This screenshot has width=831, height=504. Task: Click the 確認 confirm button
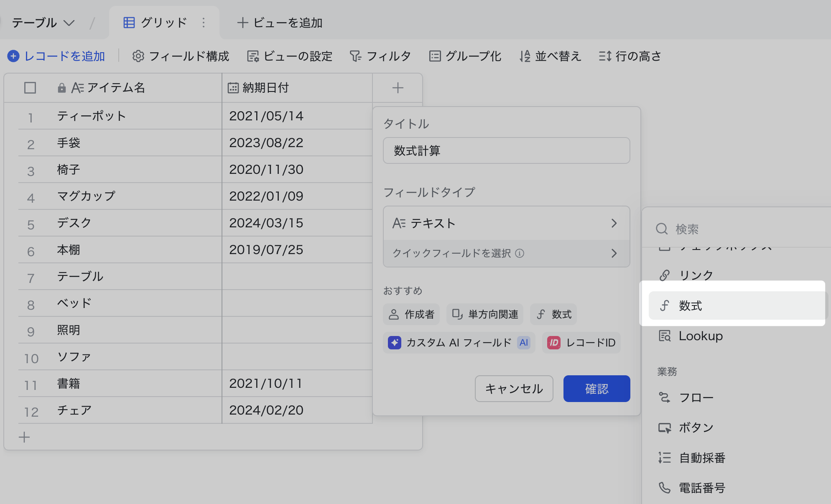point(596,389)
